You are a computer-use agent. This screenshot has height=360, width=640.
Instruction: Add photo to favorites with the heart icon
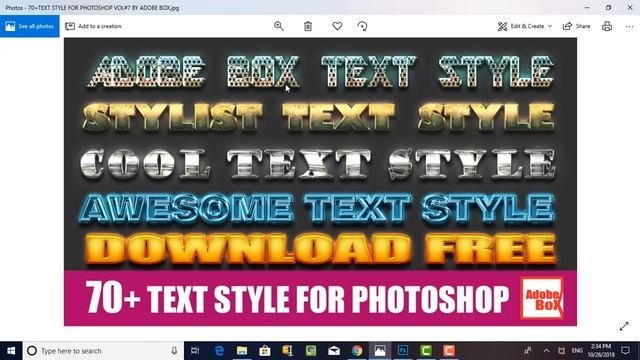click(337, 26)
